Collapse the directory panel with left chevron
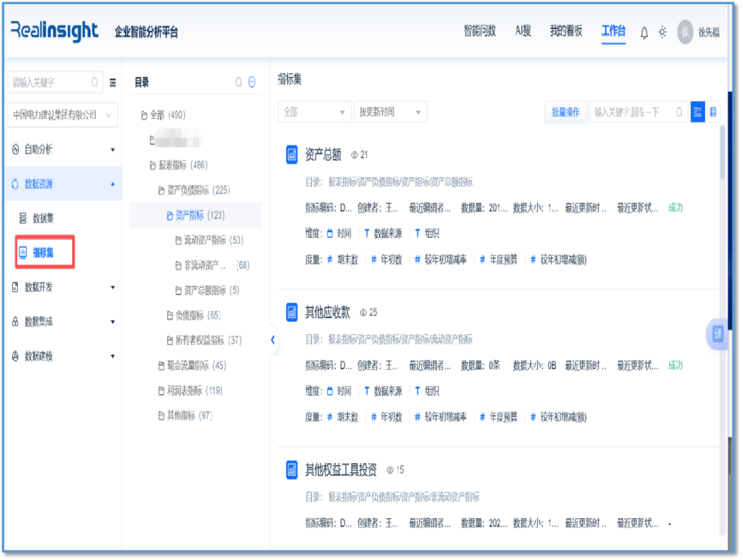The height and width of the screenshot is (560, 742). [x=273, y=339]
